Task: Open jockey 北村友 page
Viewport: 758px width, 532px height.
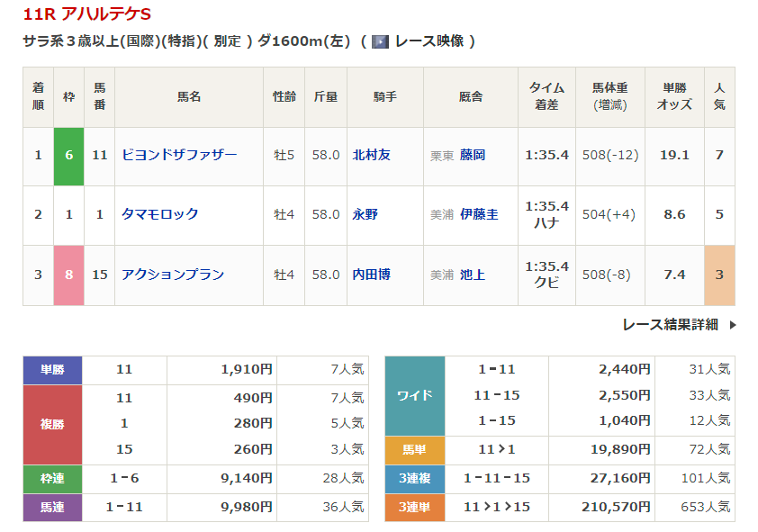Action: [x=371, y=155]
